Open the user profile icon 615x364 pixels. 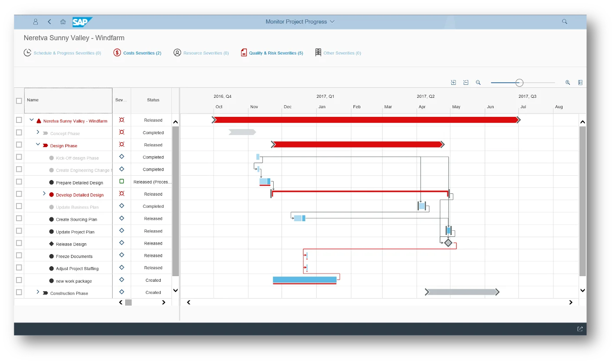(x=36, y=22)
